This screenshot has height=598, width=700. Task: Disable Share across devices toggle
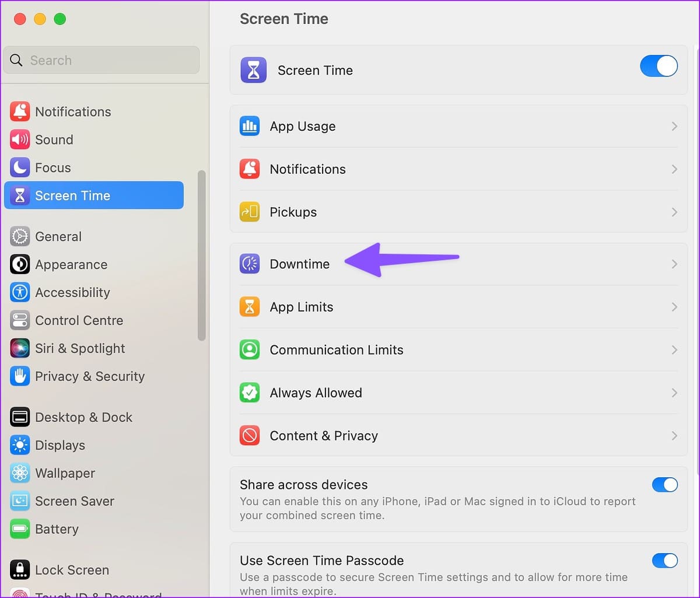pyautogui.click(x=665, y=485)
